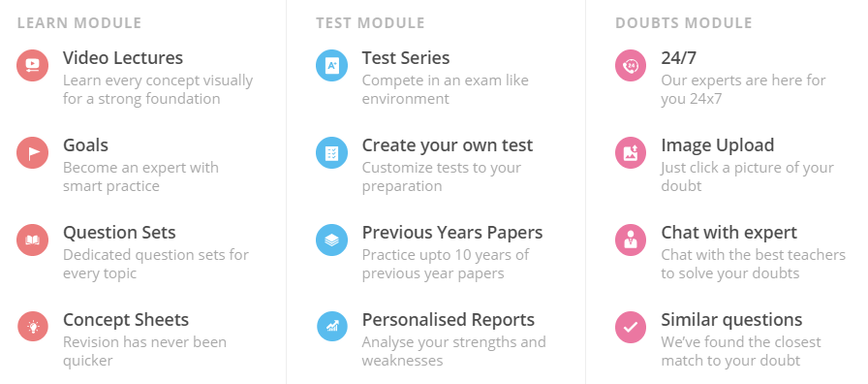
Task: Open the Video Lectures heading
Action: coord(123,57)
